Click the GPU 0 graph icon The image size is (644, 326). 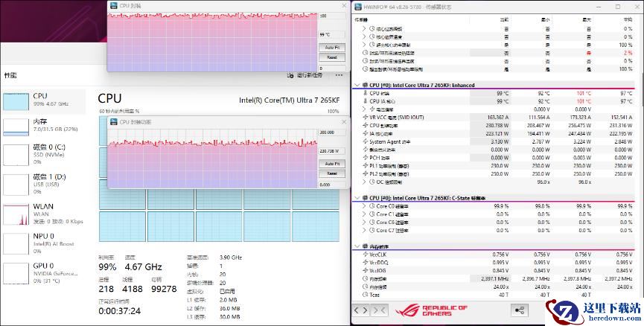pos(16,273)
